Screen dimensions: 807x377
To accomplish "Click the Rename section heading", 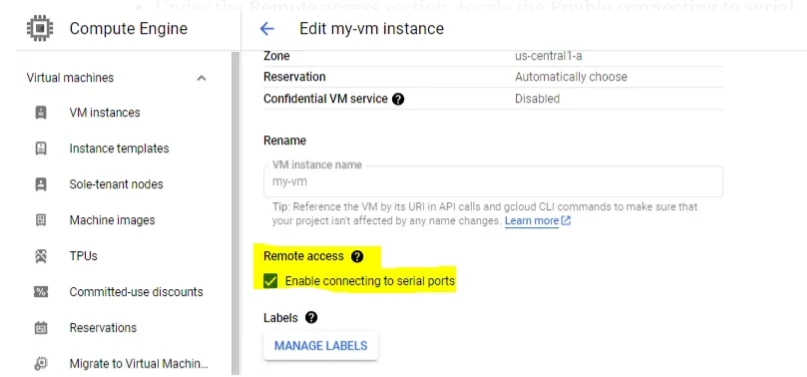I will (x=285, y=140).
